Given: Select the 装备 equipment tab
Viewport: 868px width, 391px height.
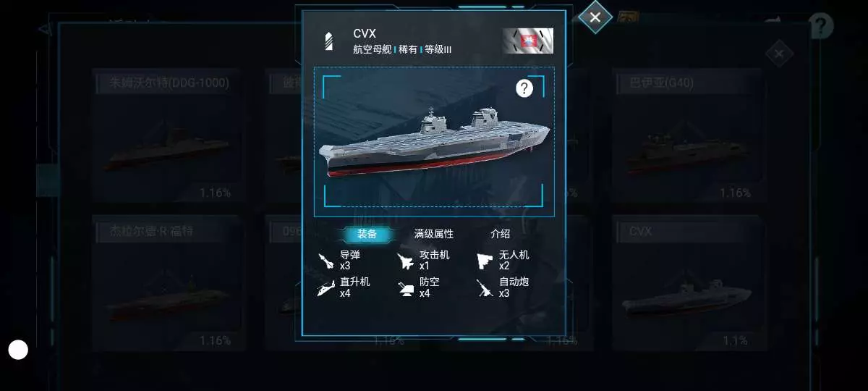Looking at the screenshot, I should [367, 234].
